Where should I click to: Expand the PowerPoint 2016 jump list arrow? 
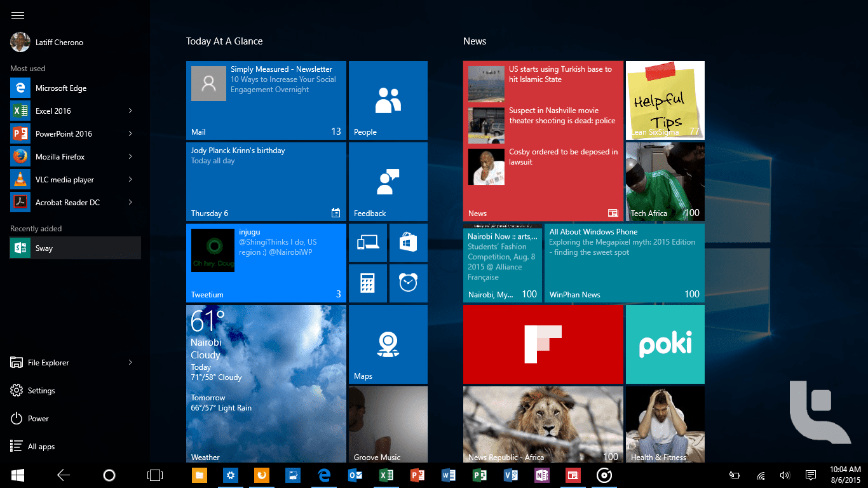130,134
